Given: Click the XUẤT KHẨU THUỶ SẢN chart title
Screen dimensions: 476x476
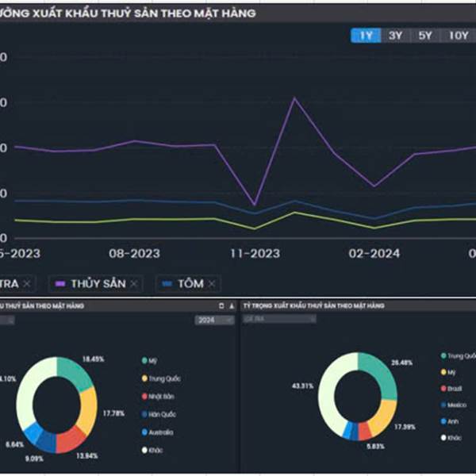Looking at the screenshot, I should (128, 13).
